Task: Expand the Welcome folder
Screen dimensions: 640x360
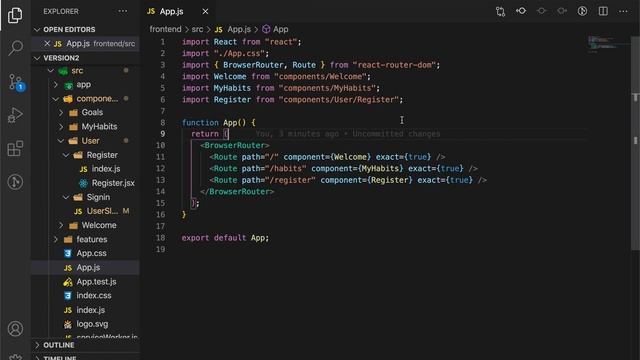Action: [x=99, y=225]
